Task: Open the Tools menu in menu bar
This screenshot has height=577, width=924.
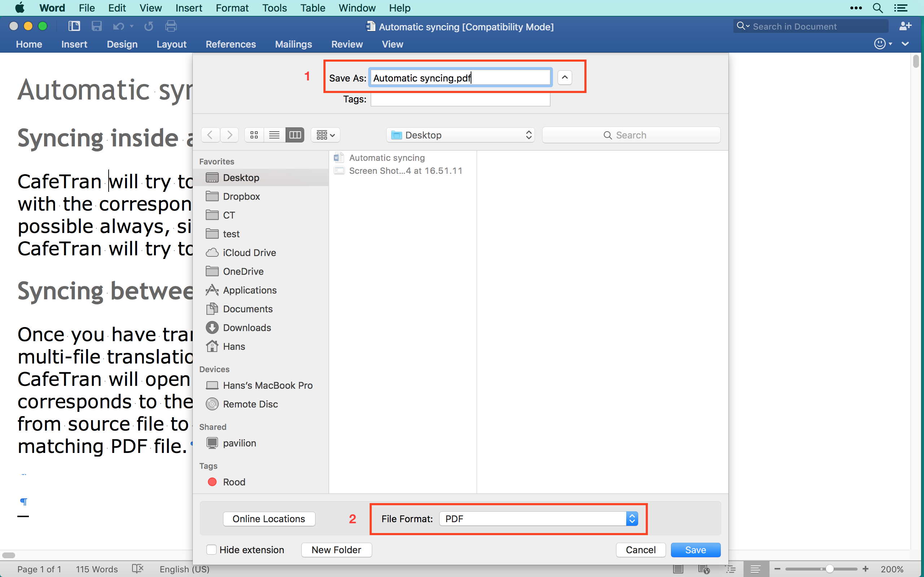Action: [274, 8]
